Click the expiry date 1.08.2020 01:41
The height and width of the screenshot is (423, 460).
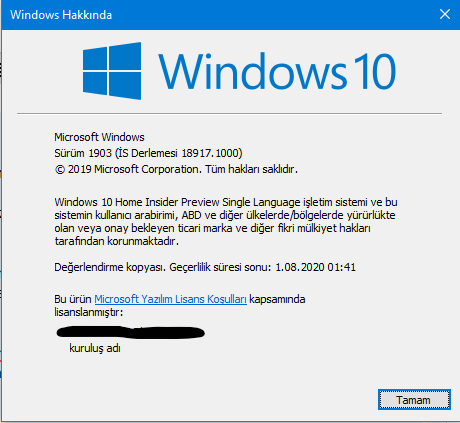(315, 267)
